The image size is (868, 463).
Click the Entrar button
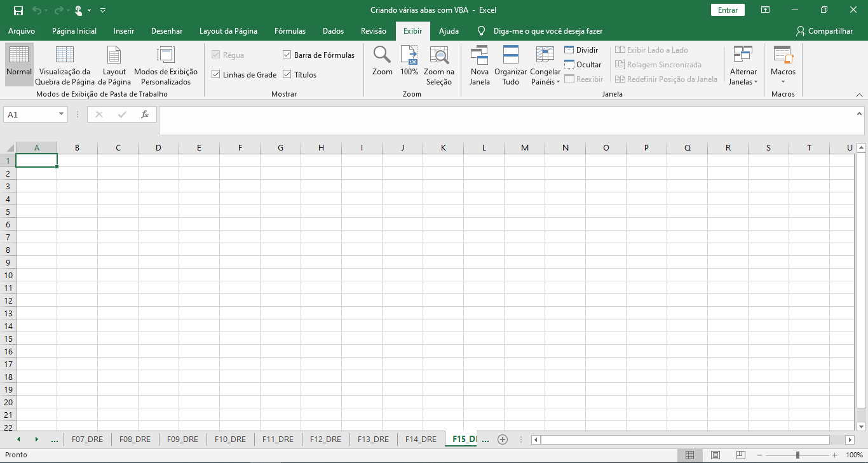click(727, 10)
